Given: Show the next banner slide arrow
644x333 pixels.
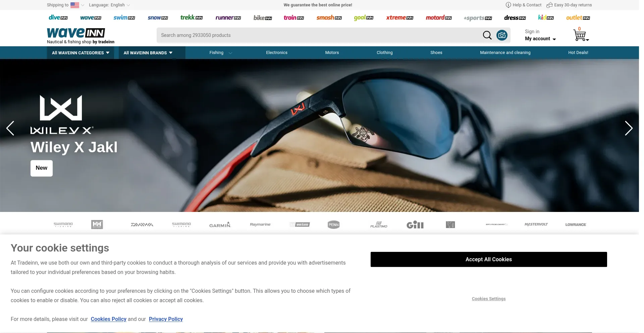Looking at the screenshot, I should pyautogui.click(x=628, y=128).
